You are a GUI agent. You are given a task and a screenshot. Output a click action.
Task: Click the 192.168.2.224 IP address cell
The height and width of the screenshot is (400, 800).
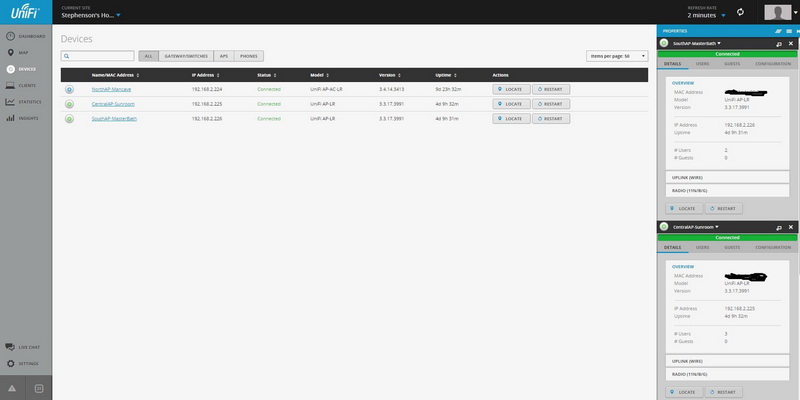(x=207, y=89)
